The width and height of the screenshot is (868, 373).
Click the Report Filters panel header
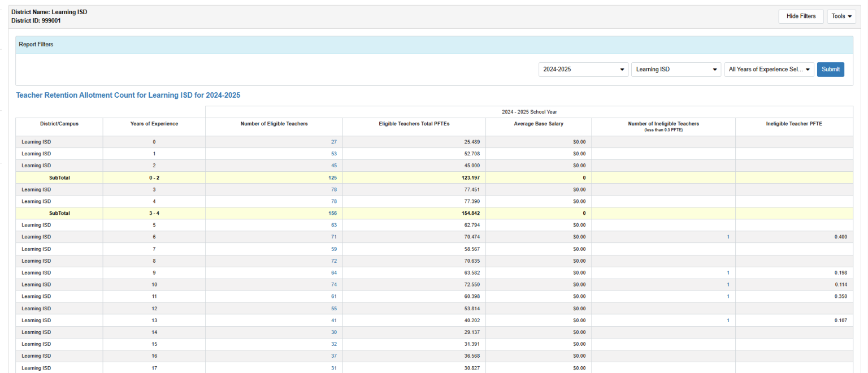click(x=434, y=45)
